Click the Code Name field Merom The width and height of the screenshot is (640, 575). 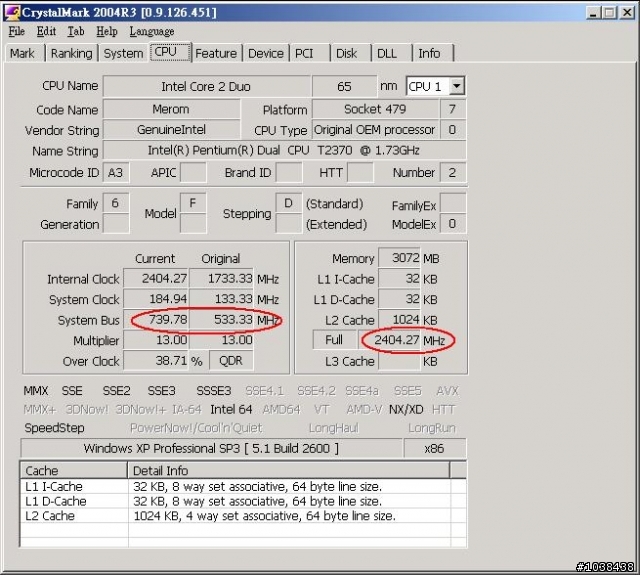pyautogui.click(x=171, y=109)
